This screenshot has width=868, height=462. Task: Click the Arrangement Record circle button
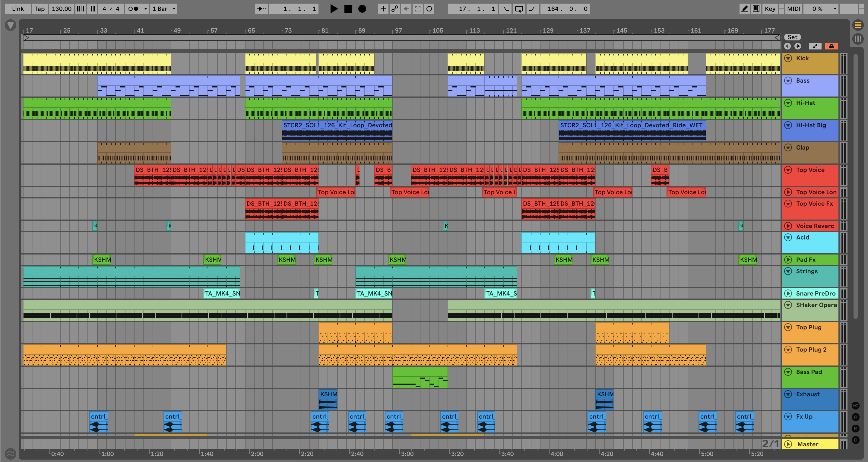click(x=362, y=9)
